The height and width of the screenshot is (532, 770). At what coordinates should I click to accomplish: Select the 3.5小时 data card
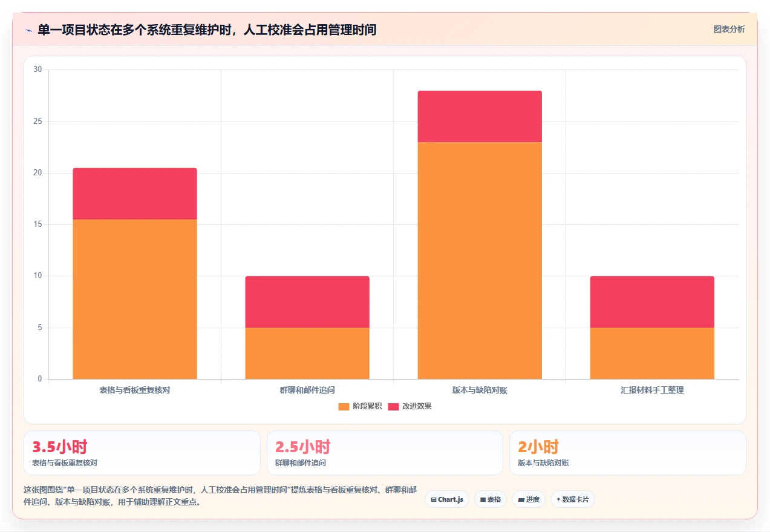point(142,453)
